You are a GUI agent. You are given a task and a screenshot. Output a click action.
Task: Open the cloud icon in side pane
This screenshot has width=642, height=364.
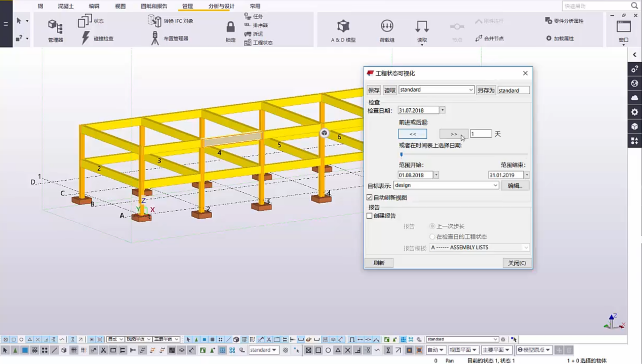(635, 98)
